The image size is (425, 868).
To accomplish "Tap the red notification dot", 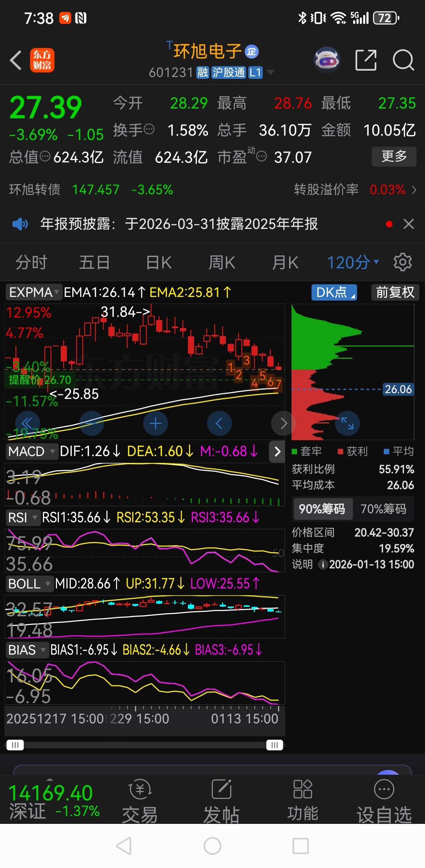I will pos(389,224).
